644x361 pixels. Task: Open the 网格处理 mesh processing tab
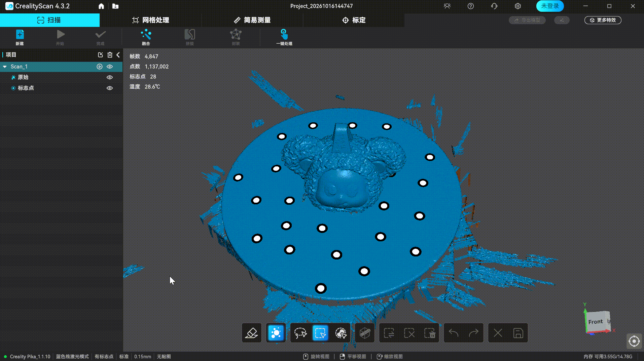[150, 20]
